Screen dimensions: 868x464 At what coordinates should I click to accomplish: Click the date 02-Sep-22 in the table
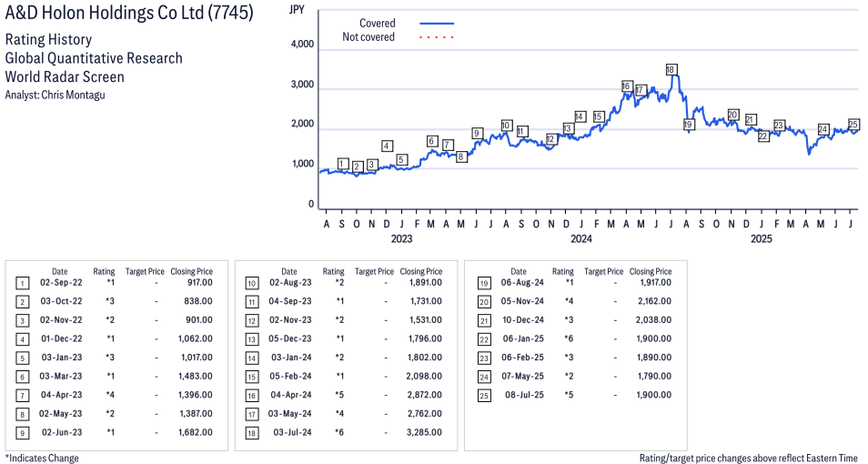point(62,282)
